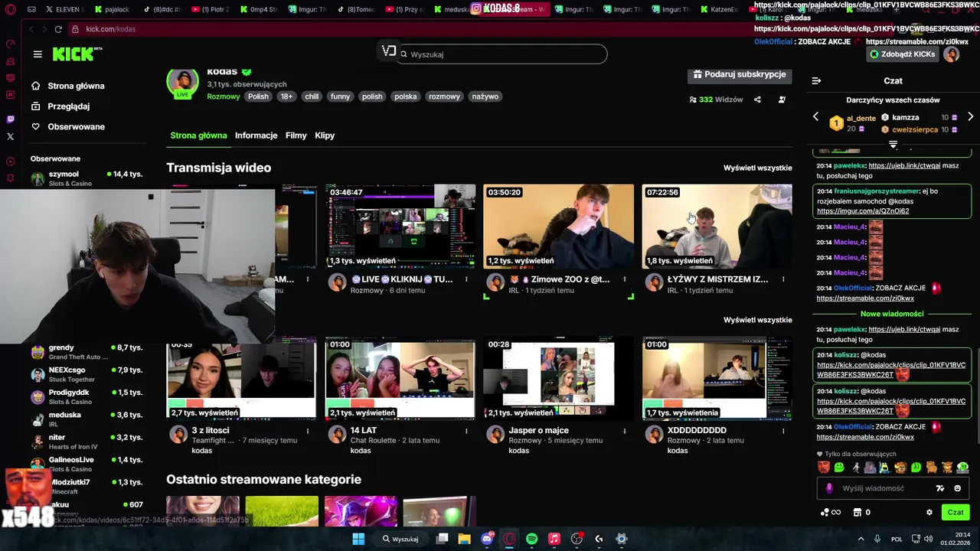Open the 3 z litosci clip thumbnail
The width and height of the screenshot is (980, 551).
coord(241,378)
